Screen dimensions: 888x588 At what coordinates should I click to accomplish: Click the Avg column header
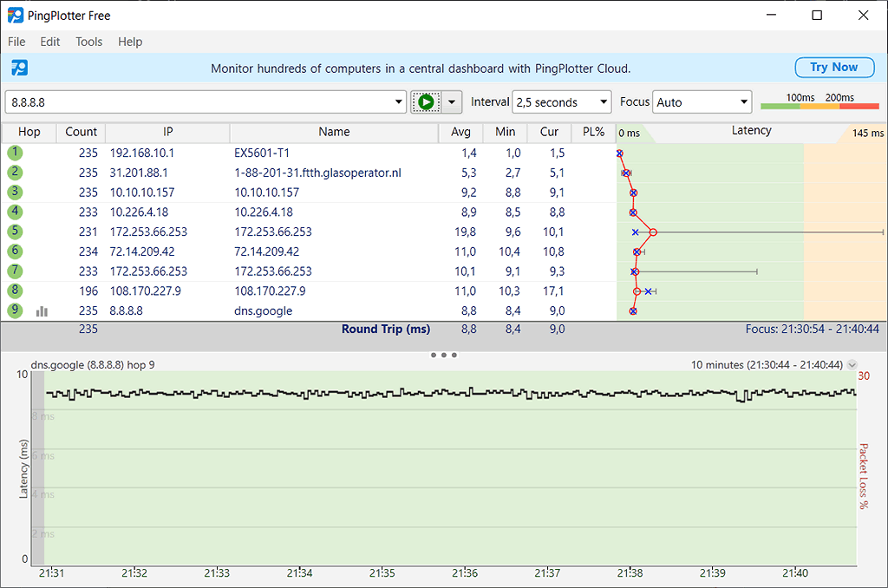coord(460,132)
